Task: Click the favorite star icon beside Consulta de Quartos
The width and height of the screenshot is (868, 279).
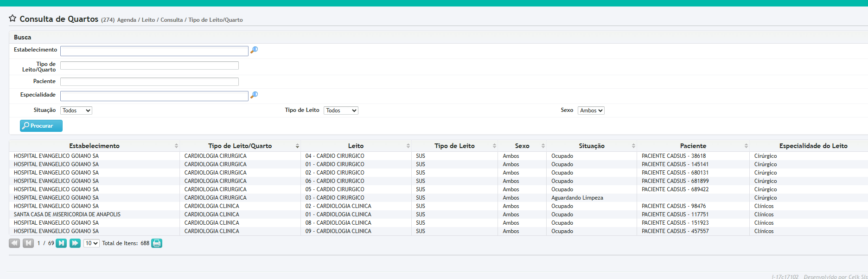Action: coord(13,19)
